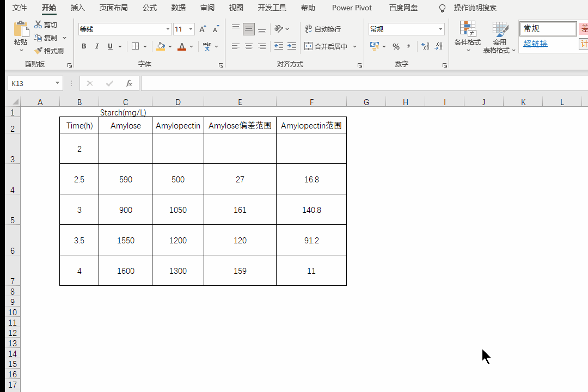Decrease the indent
The height and width of the screenshot is (392, 588).
(279, 46)
